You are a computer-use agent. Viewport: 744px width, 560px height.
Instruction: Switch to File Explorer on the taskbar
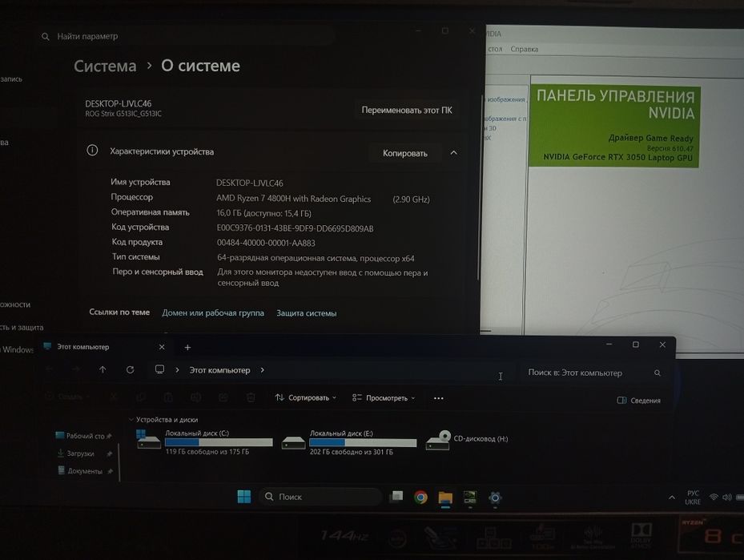(x=445, y=498)
